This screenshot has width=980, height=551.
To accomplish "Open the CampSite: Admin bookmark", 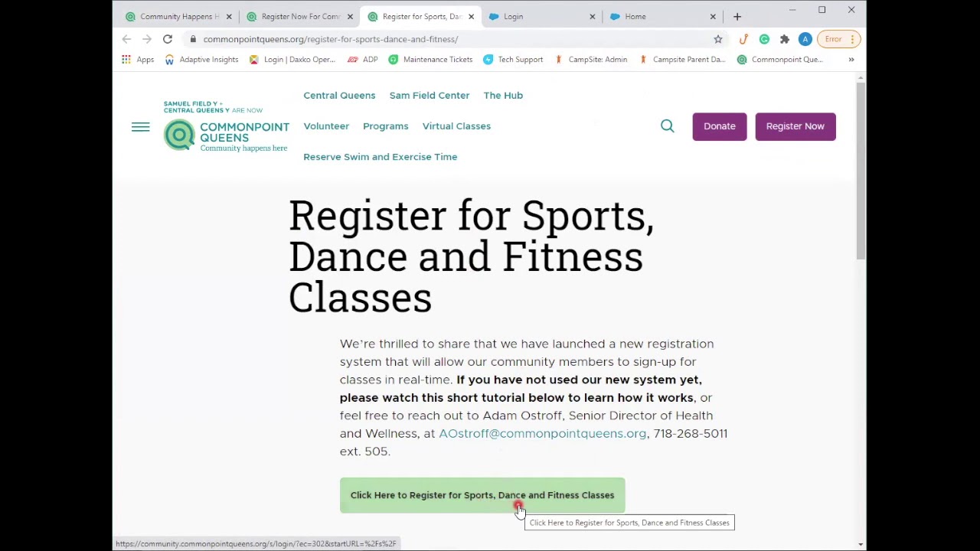I will coord(590,60).
